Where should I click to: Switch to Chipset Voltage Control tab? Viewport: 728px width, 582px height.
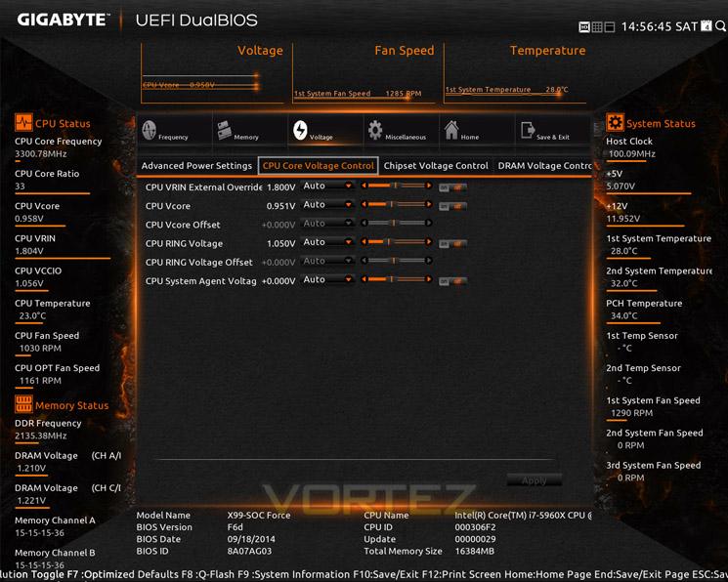click(x=436, y=166)
